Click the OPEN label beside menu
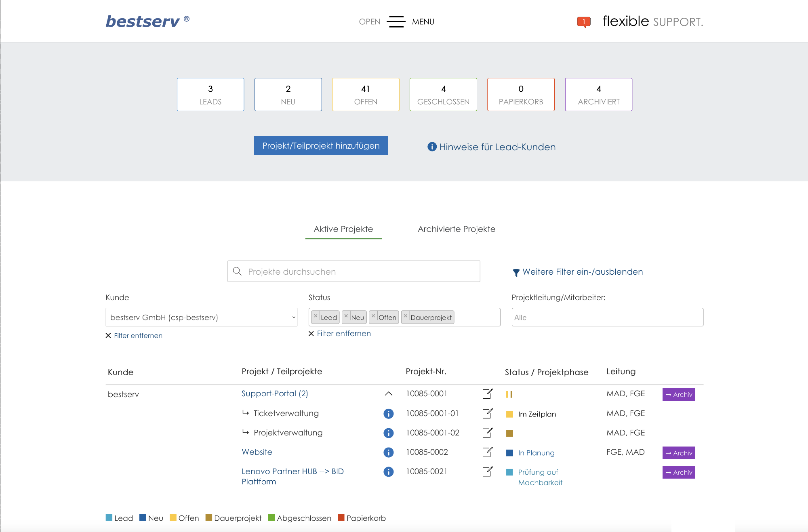This screenshot has width=808, height=532. click(370, 22)
